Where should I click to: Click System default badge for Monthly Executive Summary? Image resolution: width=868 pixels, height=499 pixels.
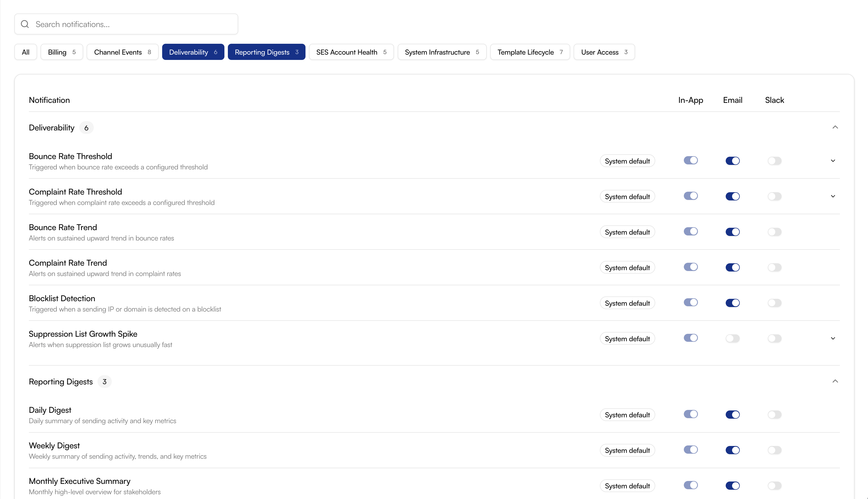(x=627, y=486)
